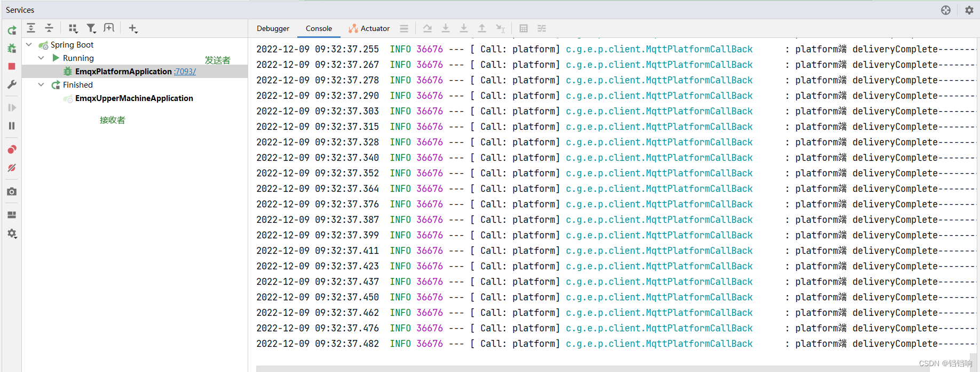Select the Running group in services tree
The width and height of the screenshot is (980, 372).
click(78, 58)
